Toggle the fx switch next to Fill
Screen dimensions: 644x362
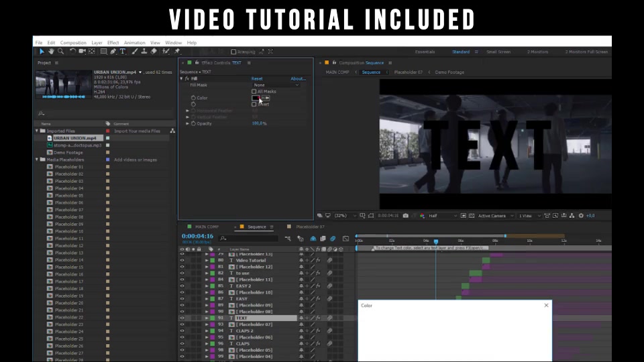(187, 78)
